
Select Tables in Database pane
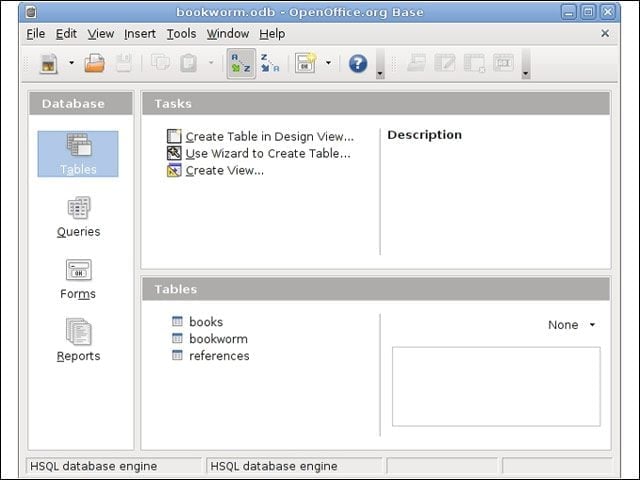coord(78,154)
